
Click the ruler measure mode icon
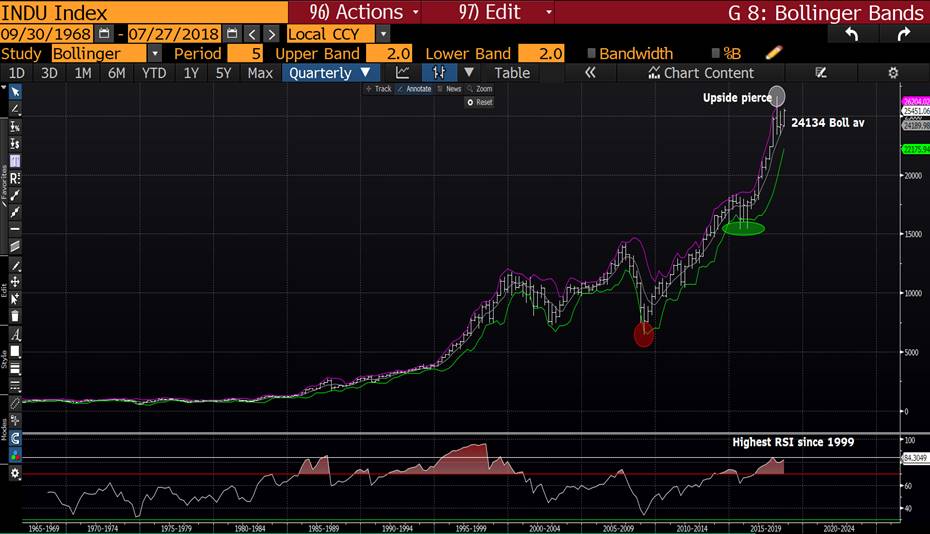tap(15, 403)
